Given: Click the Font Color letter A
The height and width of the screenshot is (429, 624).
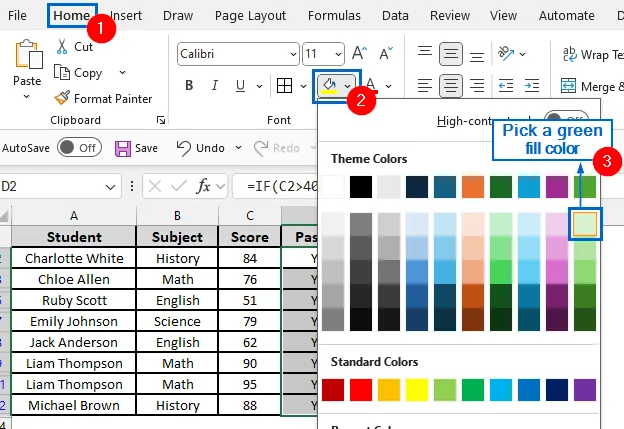Looking at the screenshot, I should (x=371, y=85).
